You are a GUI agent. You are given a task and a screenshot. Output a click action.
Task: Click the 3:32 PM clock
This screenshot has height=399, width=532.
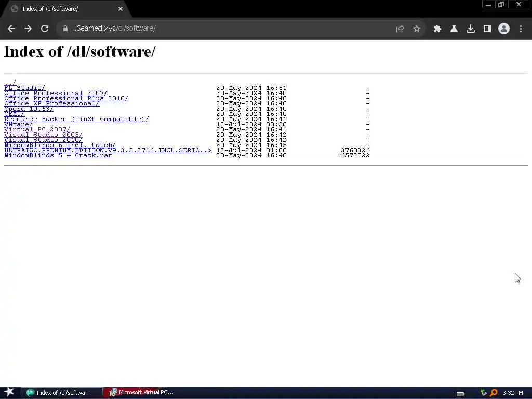513,393
